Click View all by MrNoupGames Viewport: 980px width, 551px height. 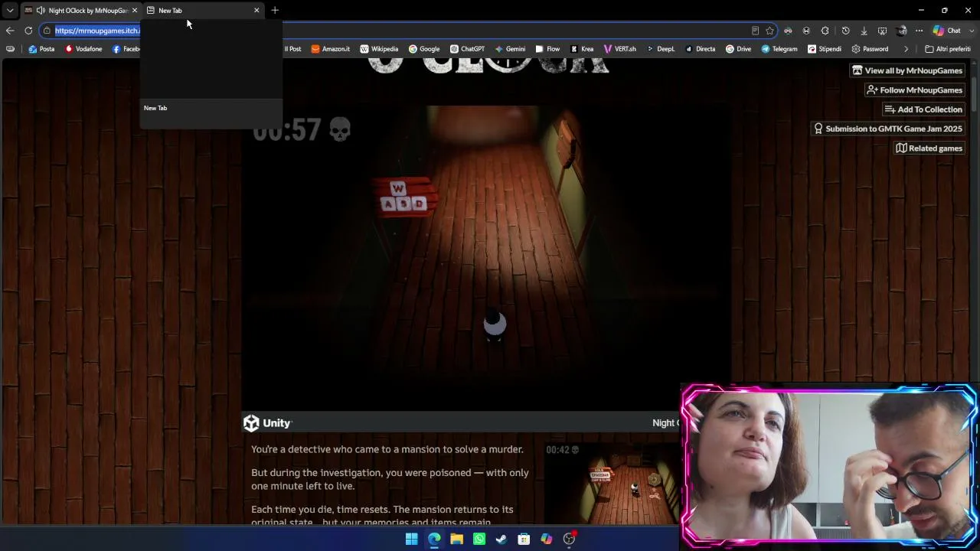click(x=907, y=70)
